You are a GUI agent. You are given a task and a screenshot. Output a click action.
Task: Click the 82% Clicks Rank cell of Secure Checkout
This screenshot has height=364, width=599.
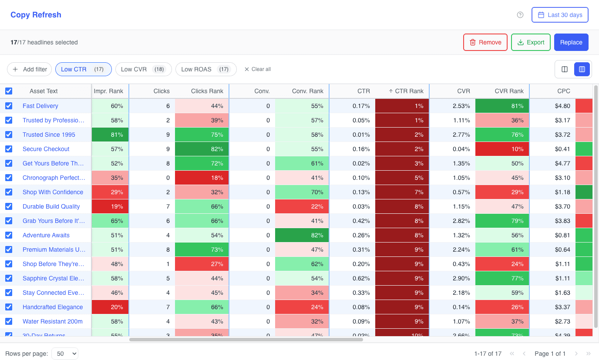[202, 149]
